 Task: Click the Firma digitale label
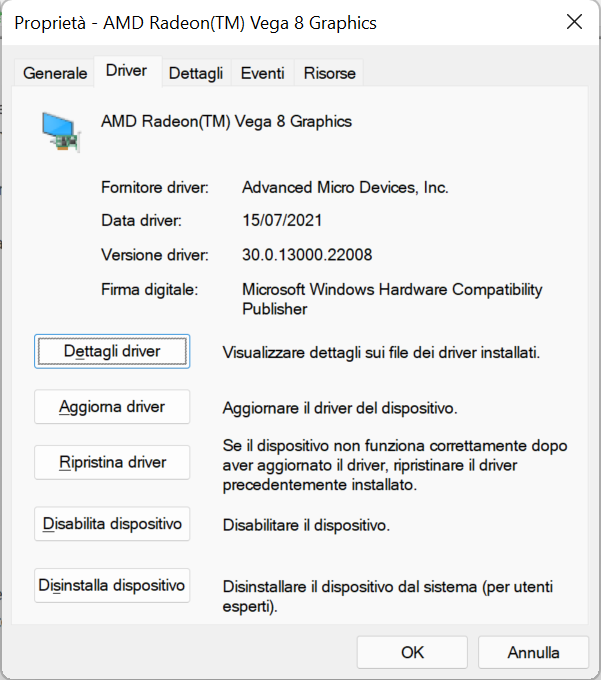coord(150,289)
